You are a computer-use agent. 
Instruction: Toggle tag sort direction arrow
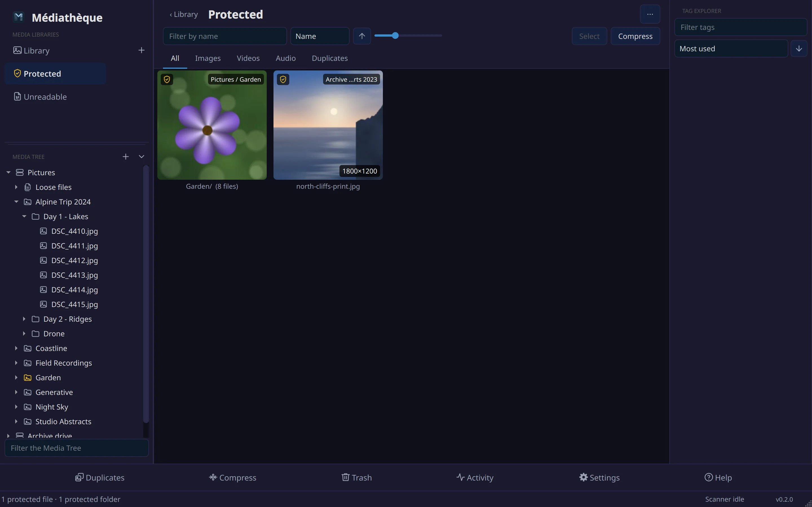tap(799, 49)
